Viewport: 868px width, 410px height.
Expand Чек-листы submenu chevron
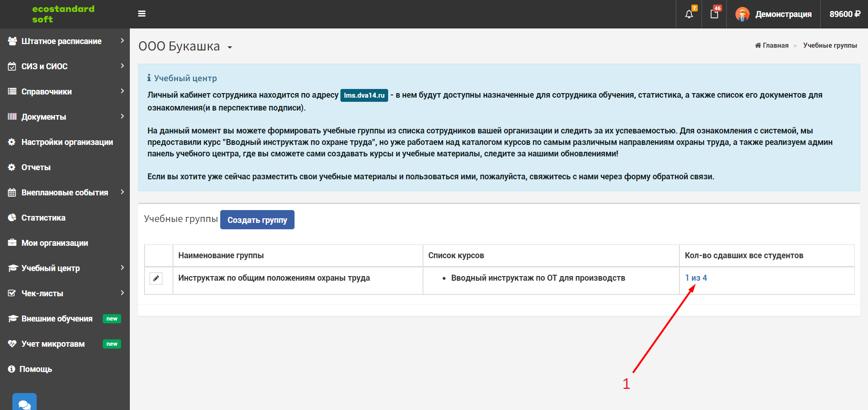(122, 293)
